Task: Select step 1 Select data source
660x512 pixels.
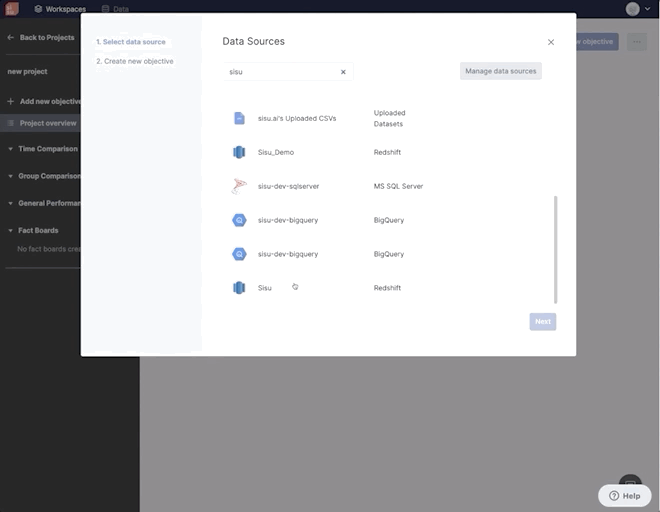Action: click(x=130, y=42)
